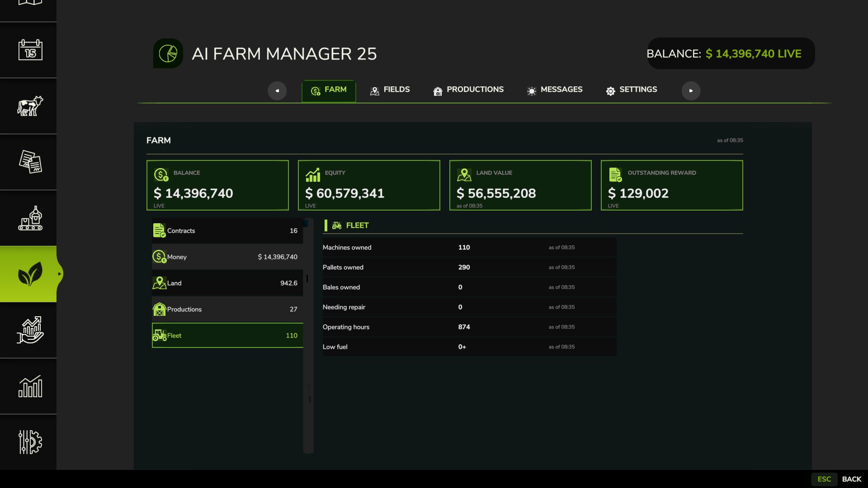
Task: Click the Land map-pin icon in list
Action: 159,283
